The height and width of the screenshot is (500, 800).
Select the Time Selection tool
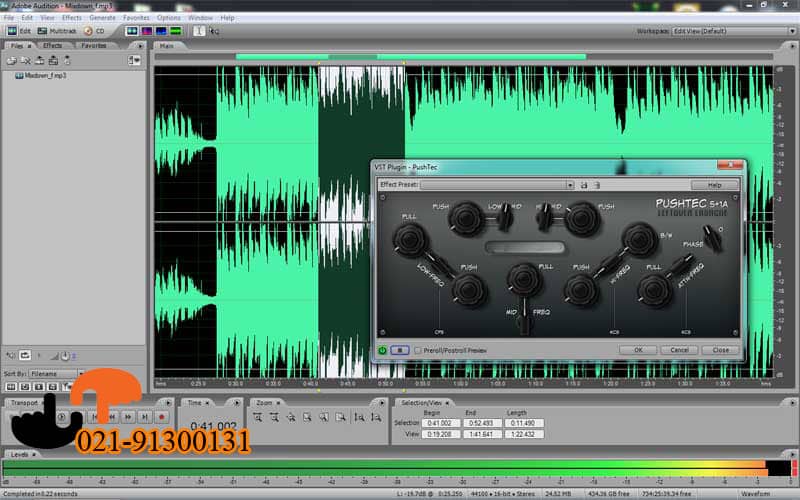click(x=199, y=31)
